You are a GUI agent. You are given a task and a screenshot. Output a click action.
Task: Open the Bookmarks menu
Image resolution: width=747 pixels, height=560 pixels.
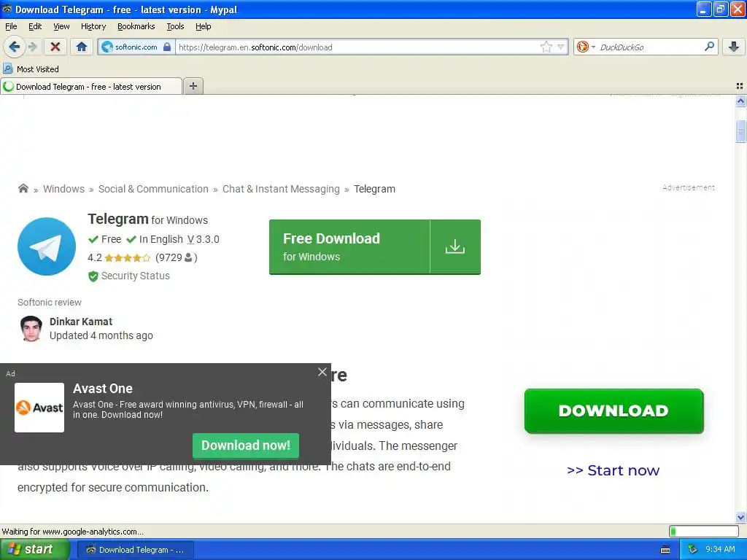pos(136,26)
